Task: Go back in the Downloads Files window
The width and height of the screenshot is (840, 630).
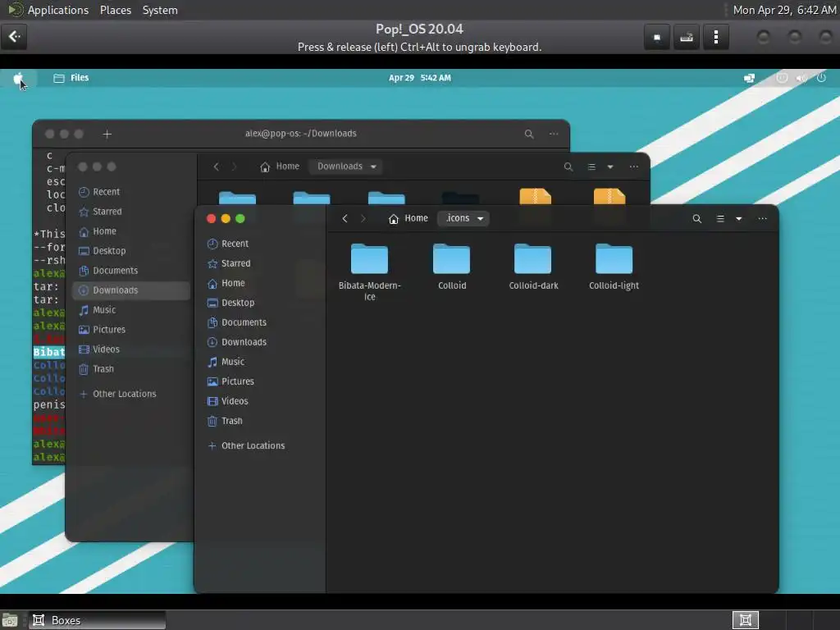Action: [x=217, y=167]
